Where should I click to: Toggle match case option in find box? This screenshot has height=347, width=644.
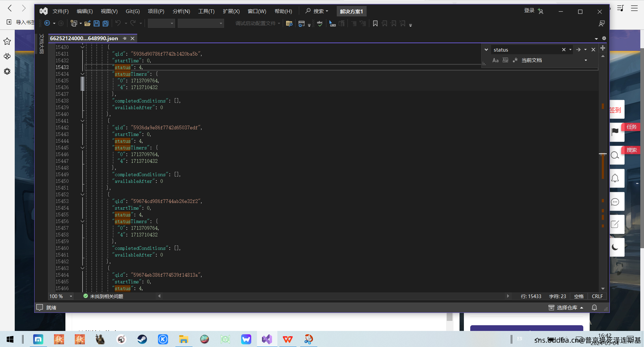[x=495, y=60]
